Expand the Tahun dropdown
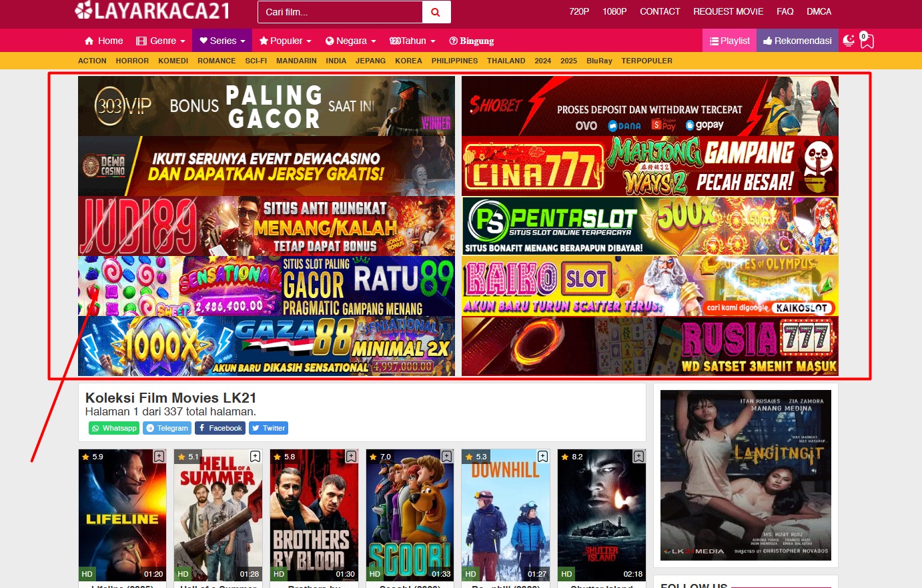This screenshot has height=588, width=922. (412, 41)
